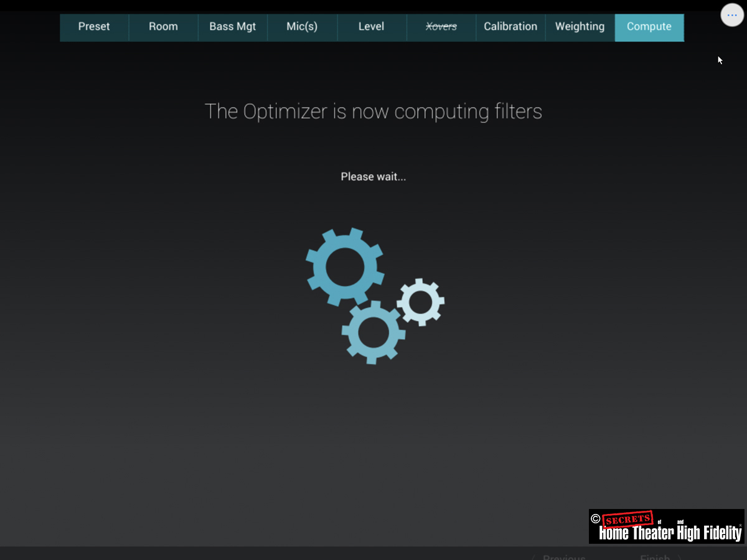
Task: Click the small white gear icon
Action: click(421, 302)
